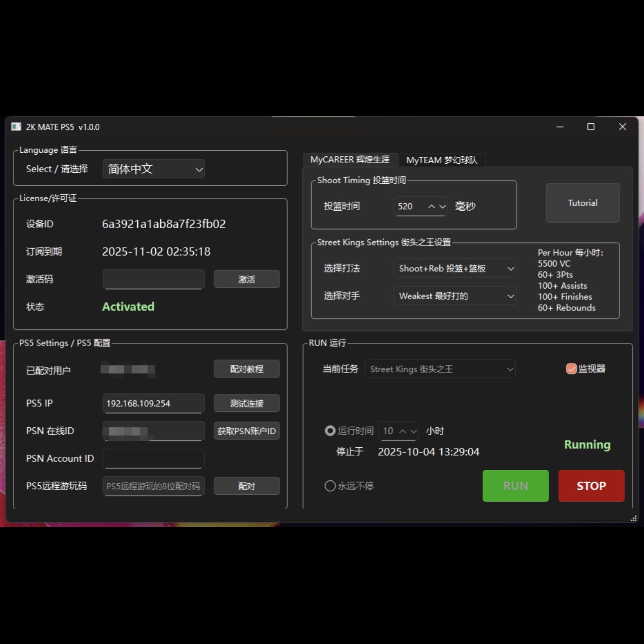Select the 永远不停 run forever option
This screenshot has height=644, width=644.
pos(330,485)
